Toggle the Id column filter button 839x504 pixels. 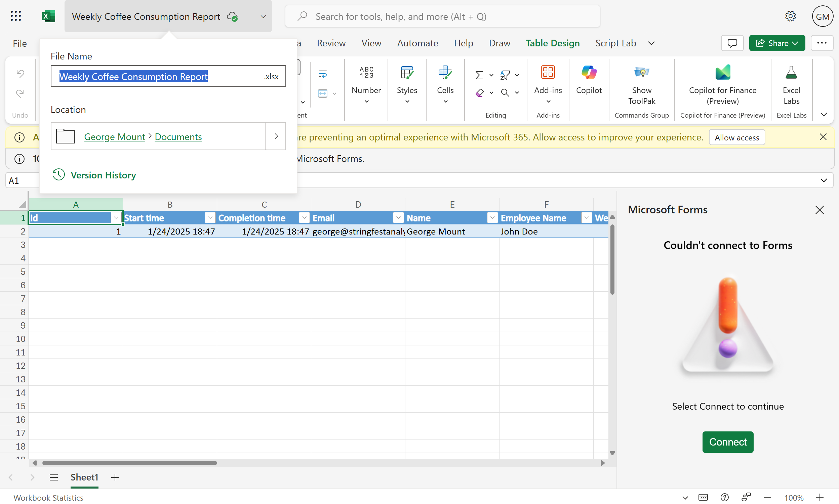pos(116,218)
